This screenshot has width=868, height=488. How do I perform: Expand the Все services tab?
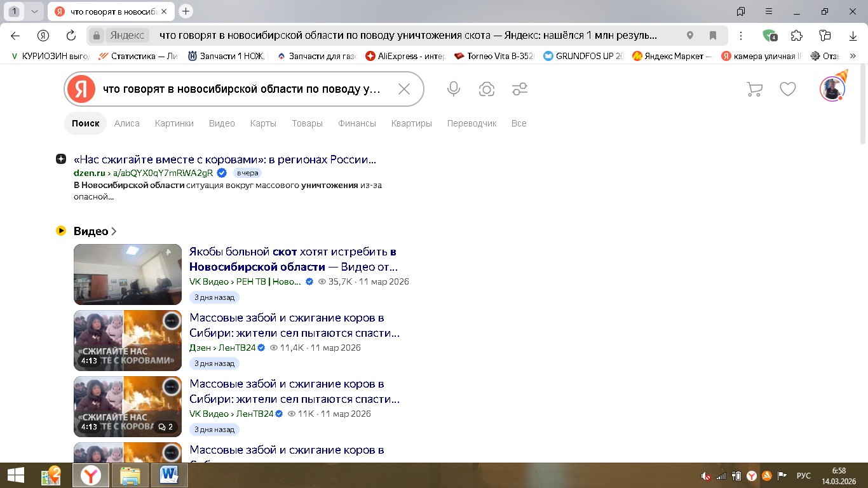519,123
